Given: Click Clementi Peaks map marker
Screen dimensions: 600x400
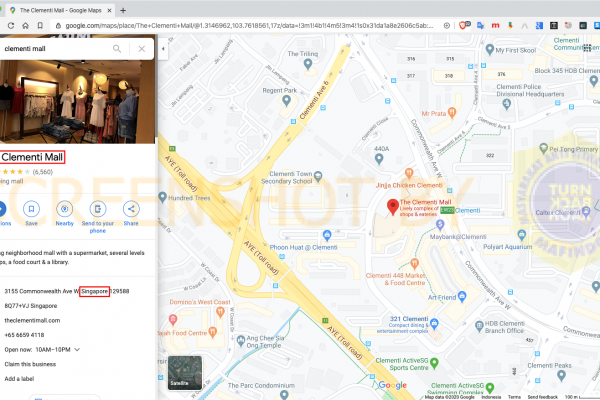Looking at the screenshot, I should click(561, 376).
